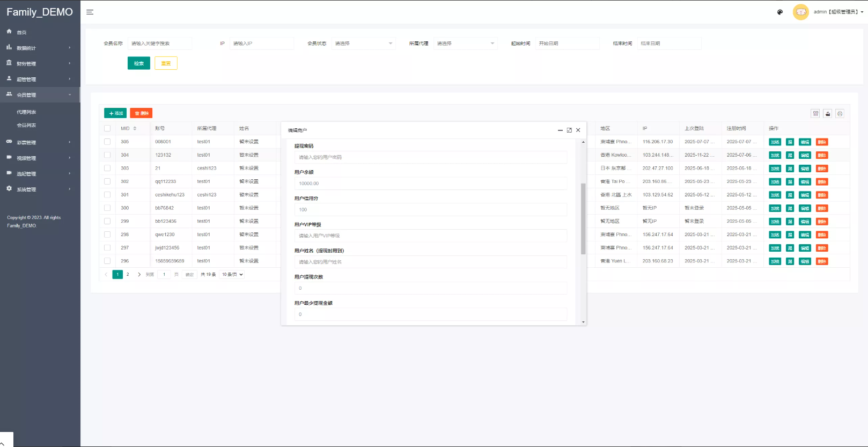Click the 视频管理 camera sidebar icon
The height and width of the screenshot is (447, 868).
pos(9,157)
